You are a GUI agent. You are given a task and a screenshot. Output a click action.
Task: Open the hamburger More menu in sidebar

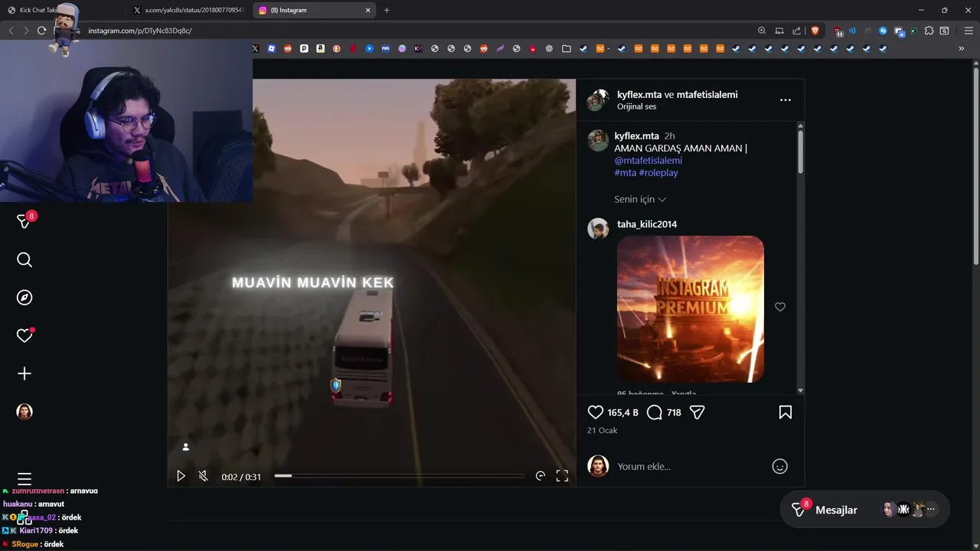(x=24, y=479)
